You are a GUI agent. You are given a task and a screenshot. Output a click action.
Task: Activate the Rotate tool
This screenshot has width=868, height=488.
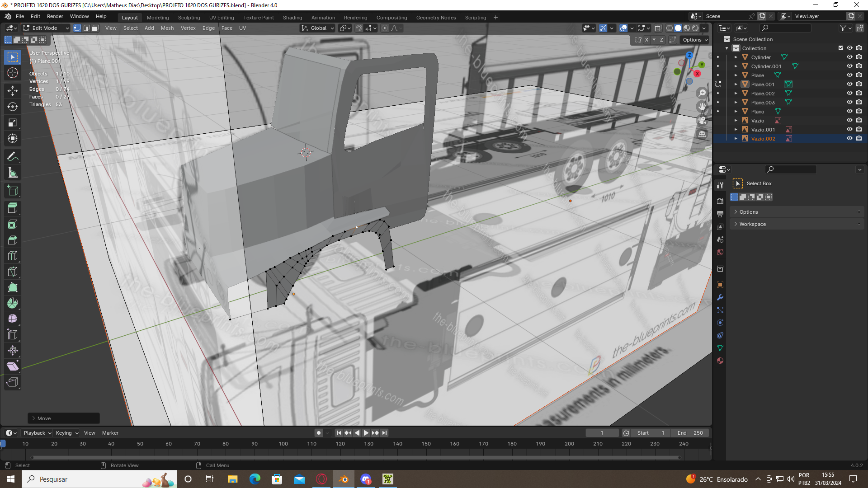(13, 107)
